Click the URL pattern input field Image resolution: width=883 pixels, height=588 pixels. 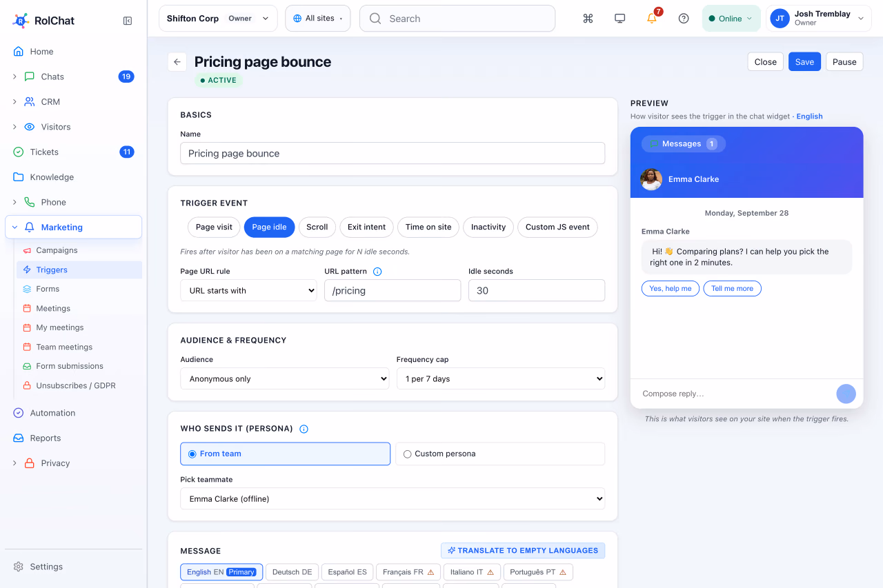[393, 290]
